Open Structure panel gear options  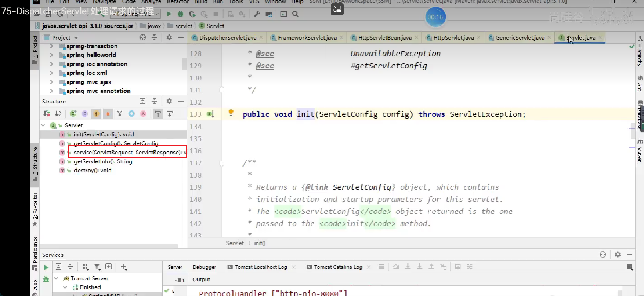(169, 101)
